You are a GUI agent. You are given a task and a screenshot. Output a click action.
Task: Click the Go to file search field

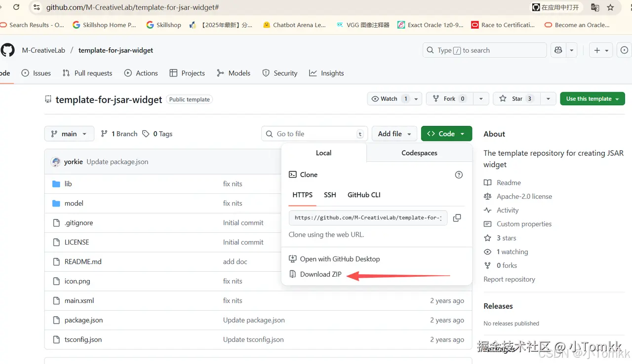click(315, 134)
